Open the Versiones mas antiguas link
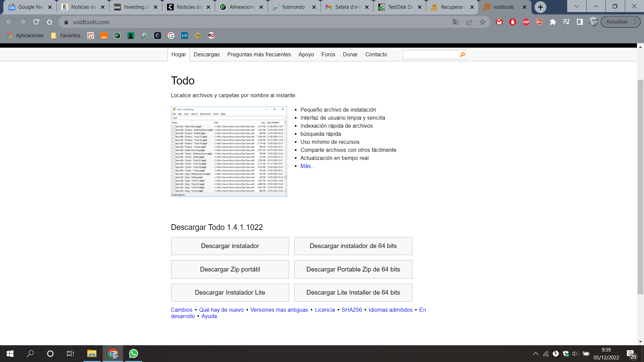The width and height of the screenshot is (644, 362). (x=279, y=310)
